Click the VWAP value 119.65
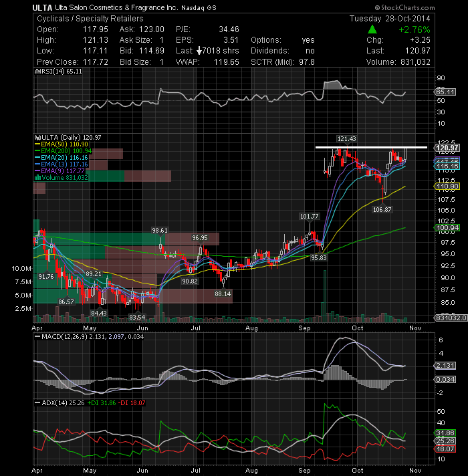This screenshot has width=468, height=476. pos(227,62)
